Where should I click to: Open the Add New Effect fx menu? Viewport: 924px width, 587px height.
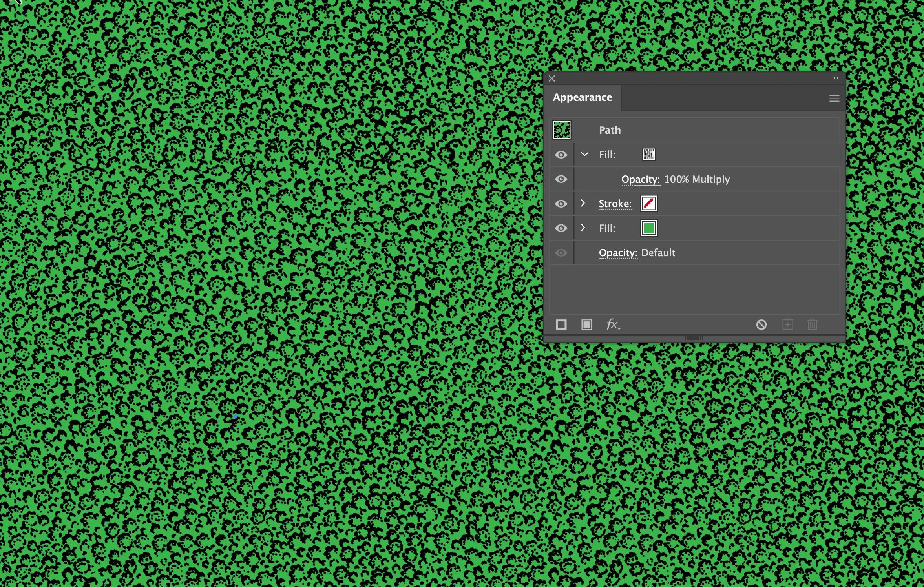(x=613, y=325)
